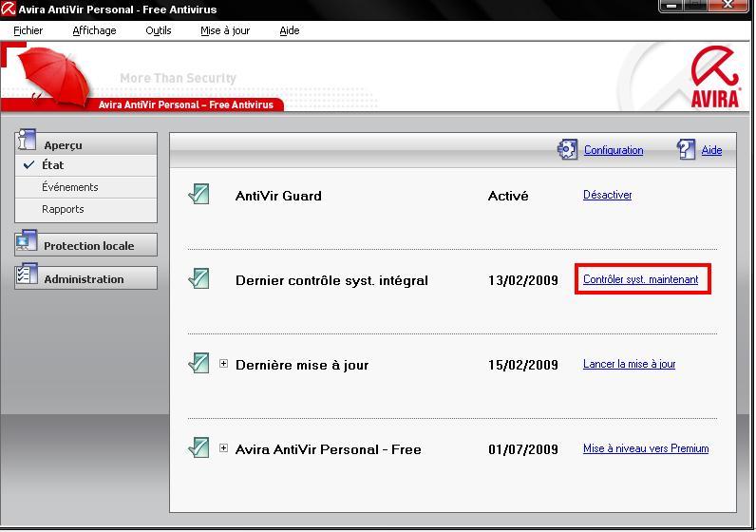Click the Configuration gear icon
Screen dimensions: 756x532
click(568, 149)
